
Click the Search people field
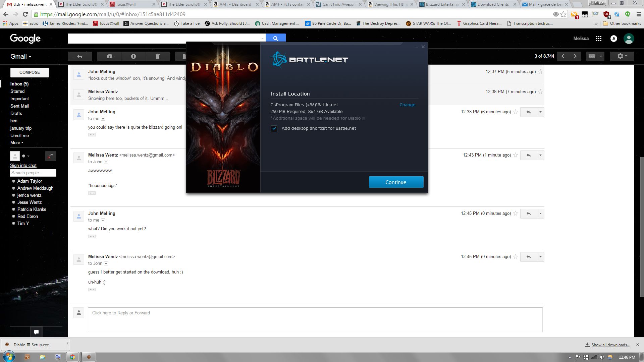point(33,173)
